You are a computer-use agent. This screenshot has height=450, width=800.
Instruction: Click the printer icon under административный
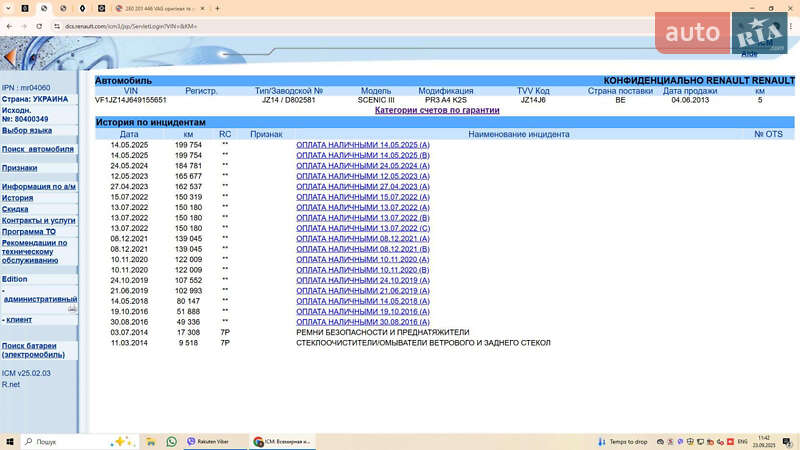pos(72,309)
